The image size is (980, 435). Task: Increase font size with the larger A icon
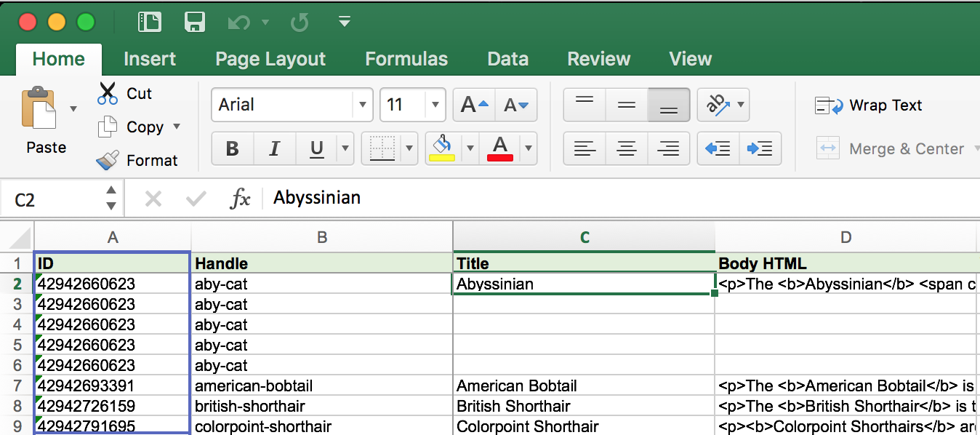click(x=475, y=105)
